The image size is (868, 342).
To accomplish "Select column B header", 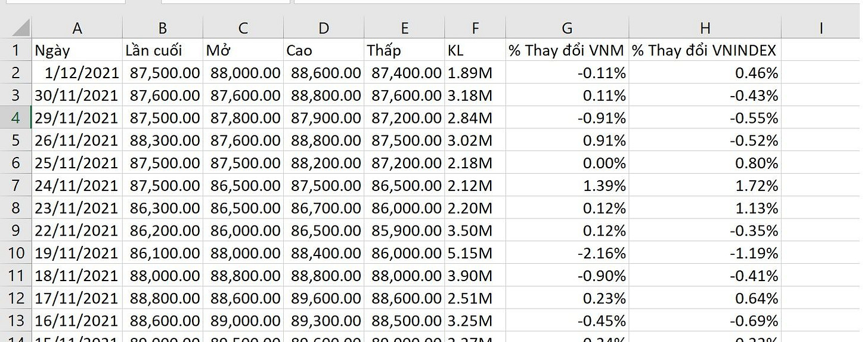I will (163, 28).
